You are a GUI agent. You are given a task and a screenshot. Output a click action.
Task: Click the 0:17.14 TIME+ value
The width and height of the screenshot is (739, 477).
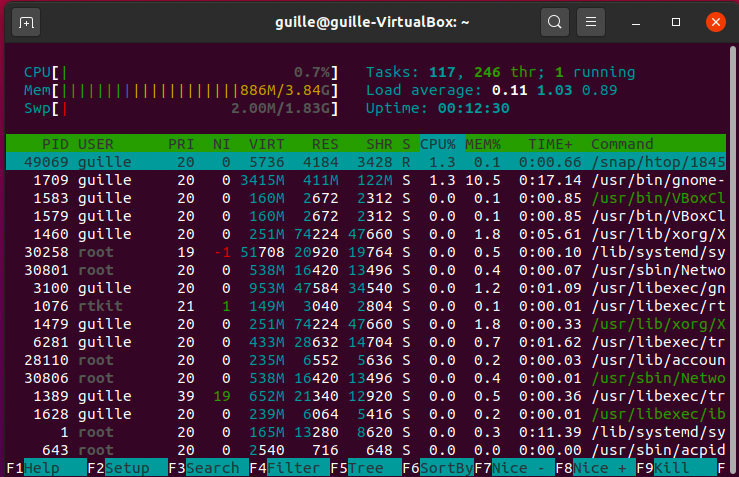pos(550,180)
